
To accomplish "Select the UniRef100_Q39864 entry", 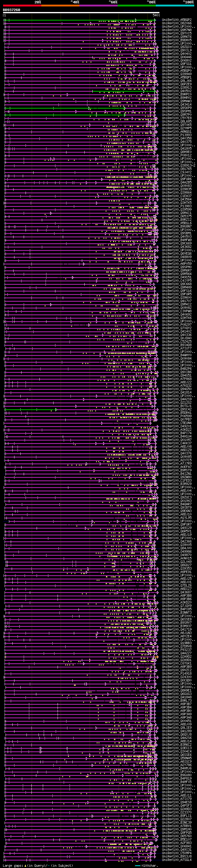I will click(177, 193).
